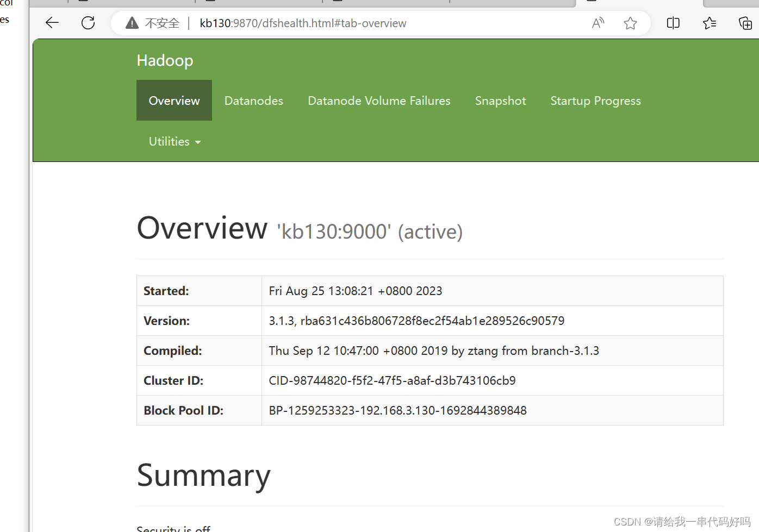759x532 pixels.
Task: Click the Hadoop brand title
Action: point(165,60)
